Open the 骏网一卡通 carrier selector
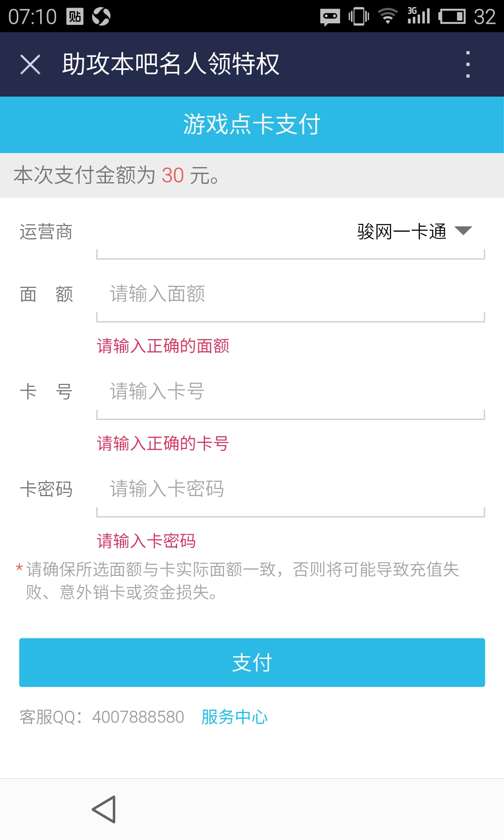Viewport: 504px width, 840px height. (x=401, y=231)
